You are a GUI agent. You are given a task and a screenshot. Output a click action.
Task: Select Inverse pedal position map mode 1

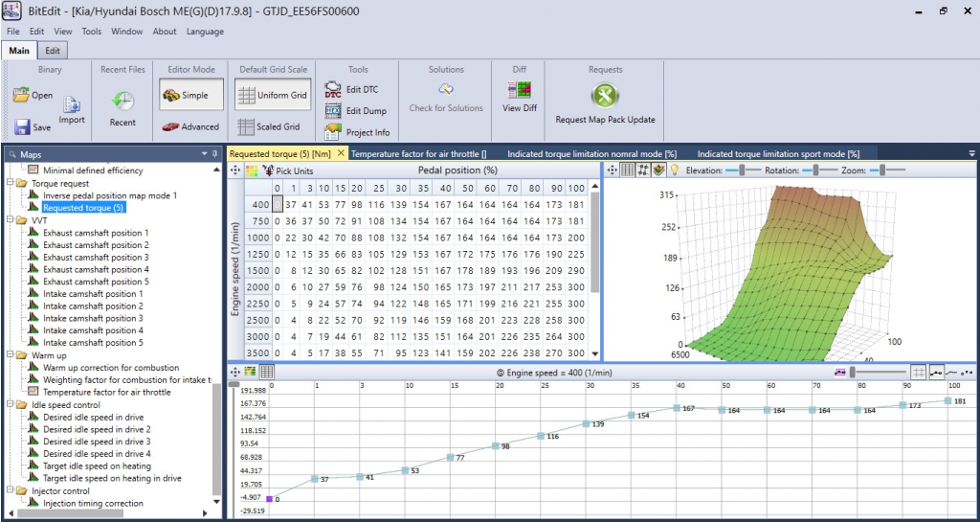(x=110, y=195)
